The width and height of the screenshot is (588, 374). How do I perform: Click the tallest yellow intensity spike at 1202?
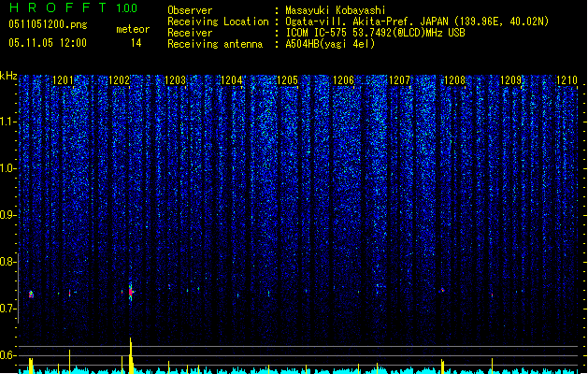[131, 355]
